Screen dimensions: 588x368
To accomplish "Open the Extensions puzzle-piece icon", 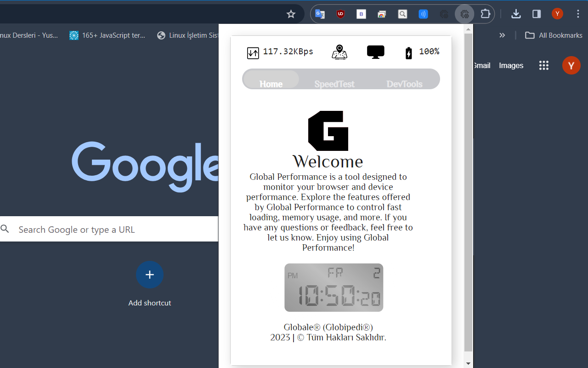I will (x=485, y=14).
